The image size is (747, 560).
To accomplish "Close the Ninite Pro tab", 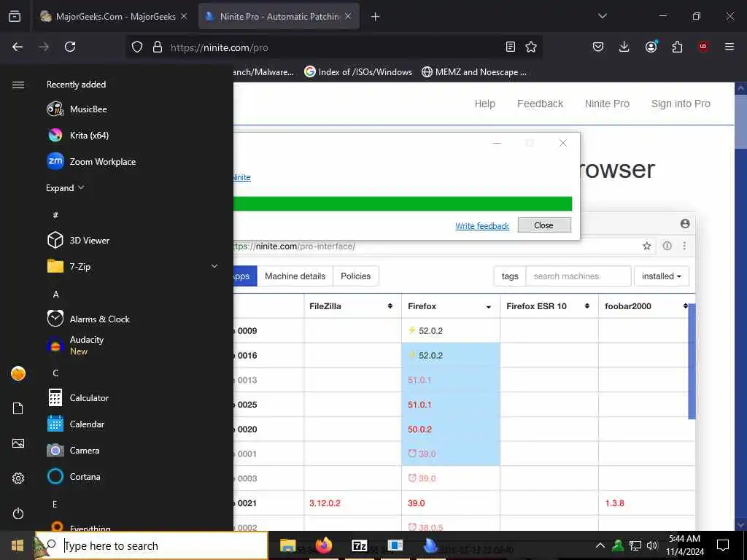I will tap(348, 16).
